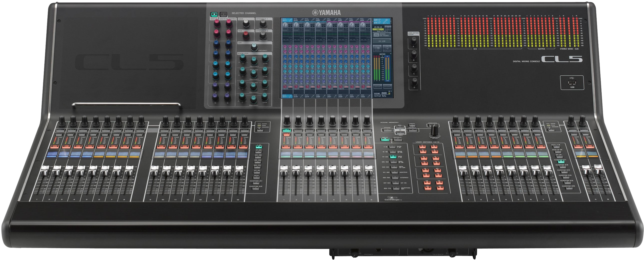Screen dimensions: 644x260
Task: Select the GAIN knob in the Selected Channel section
Action: click(x=246, y=24)
